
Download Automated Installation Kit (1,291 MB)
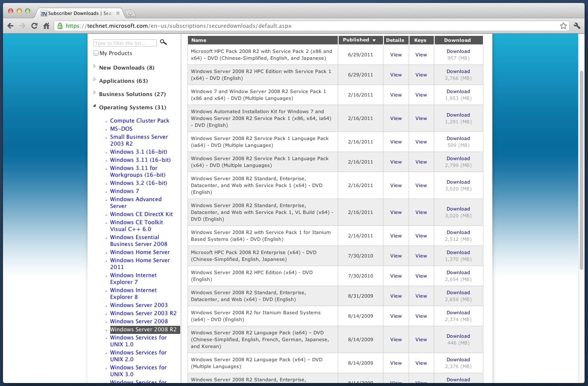pyautogui.click(x=458, y=115)
